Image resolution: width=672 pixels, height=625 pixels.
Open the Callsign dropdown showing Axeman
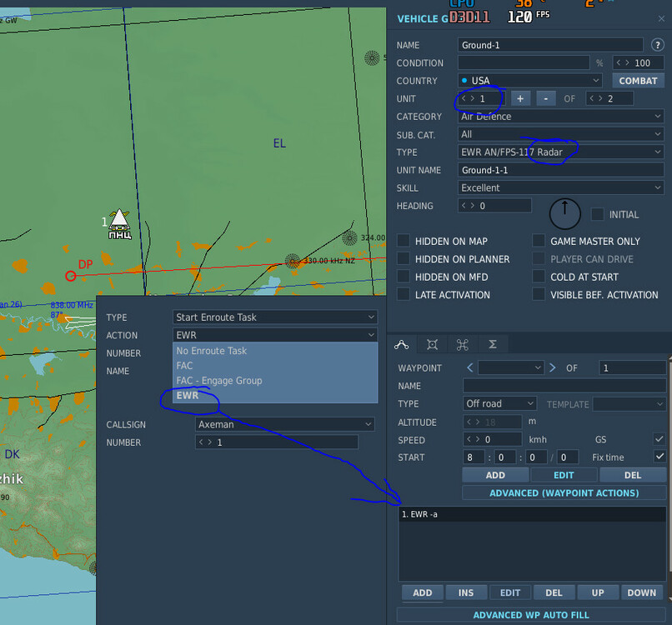coord(284,424)
